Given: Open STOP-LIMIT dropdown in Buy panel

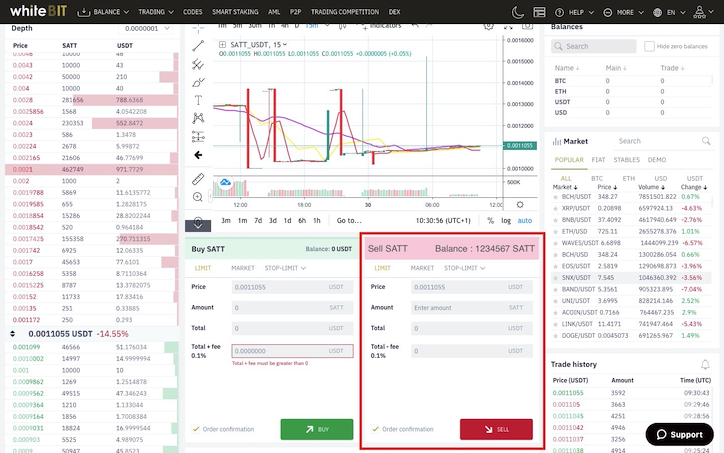Looking at the screenshot, I should pos(285,268).
